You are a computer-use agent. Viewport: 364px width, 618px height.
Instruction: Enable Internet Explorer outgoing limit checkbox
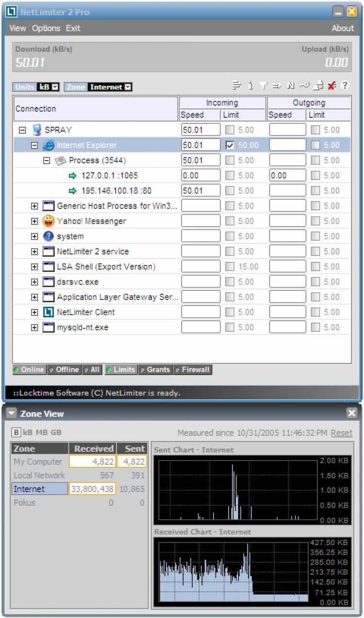[x=315, y=145]
